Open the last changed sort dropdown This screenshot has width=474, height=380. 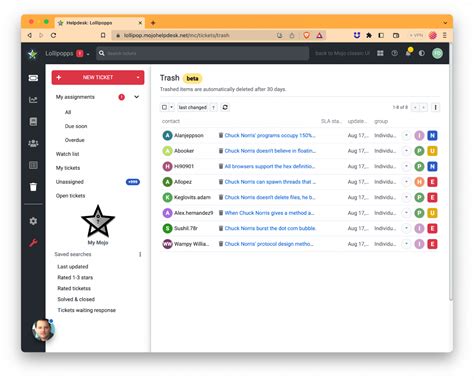coord(193,107)
